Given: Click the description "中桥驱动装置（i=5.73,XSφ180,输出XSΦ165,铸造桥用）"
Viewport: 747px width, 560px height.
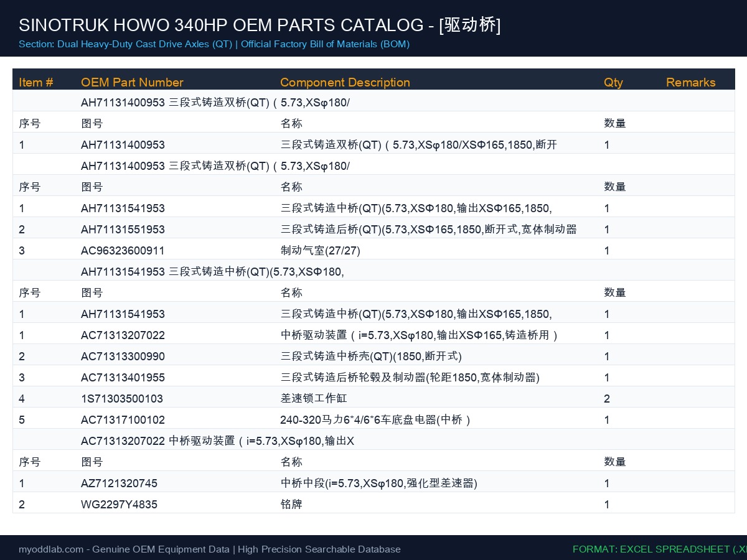Looking at the screenshot, I should tap(420, 335).
